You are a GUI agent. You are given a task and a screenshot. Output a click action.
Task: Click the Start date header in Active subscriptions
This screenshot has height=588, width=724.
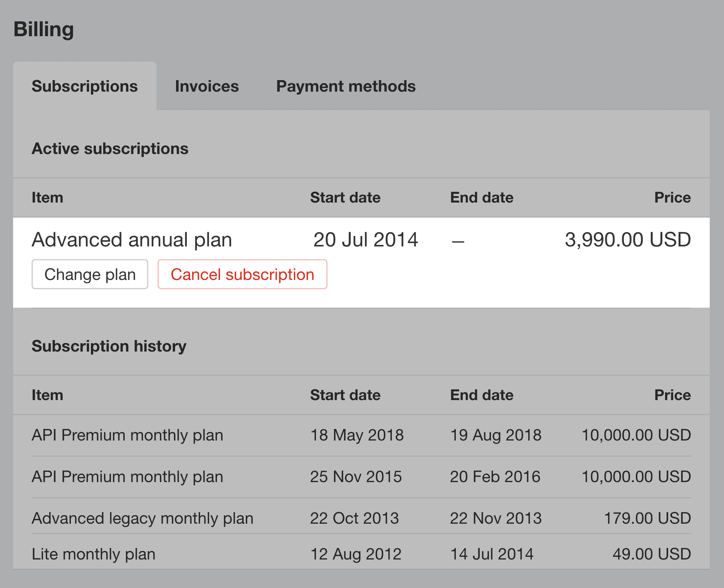tap(345, 198)
